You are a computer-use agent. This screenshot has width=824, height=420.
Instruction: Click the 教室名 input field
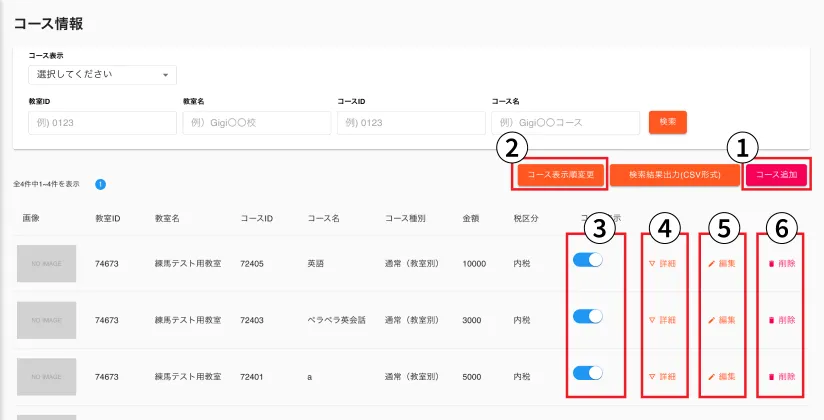[257, 122]
